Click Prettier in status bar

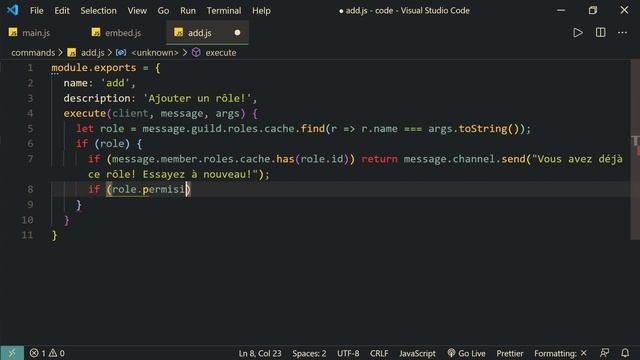tap(510, 353)
